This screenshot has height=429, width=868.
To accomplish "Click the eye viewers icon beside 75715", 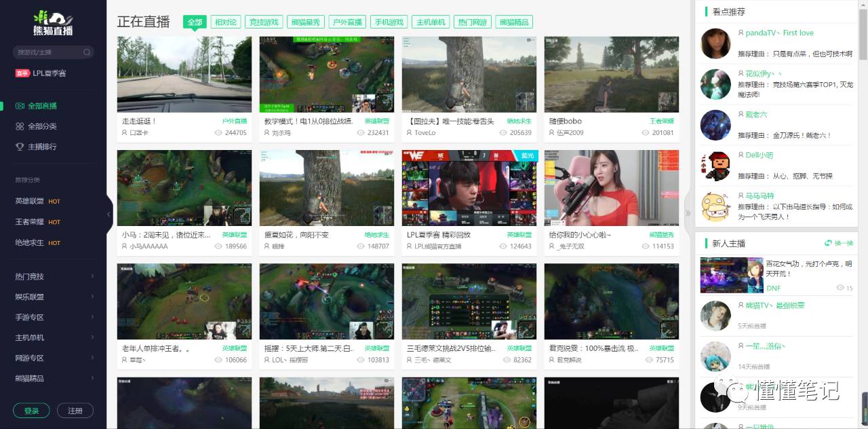I will click(x=650, y=360).
